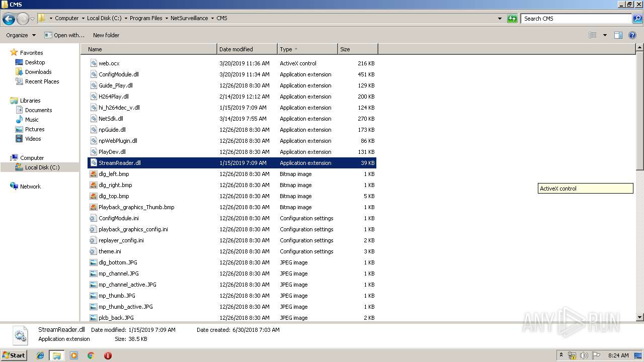Click the red Opera-style taskbar icon
Screen dimensions: 644x362
coord(108,355)
